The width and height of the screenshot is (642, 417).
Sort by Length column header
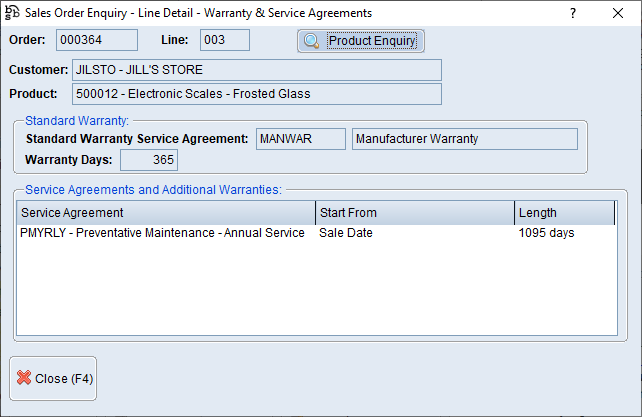(x=564, y=213)
